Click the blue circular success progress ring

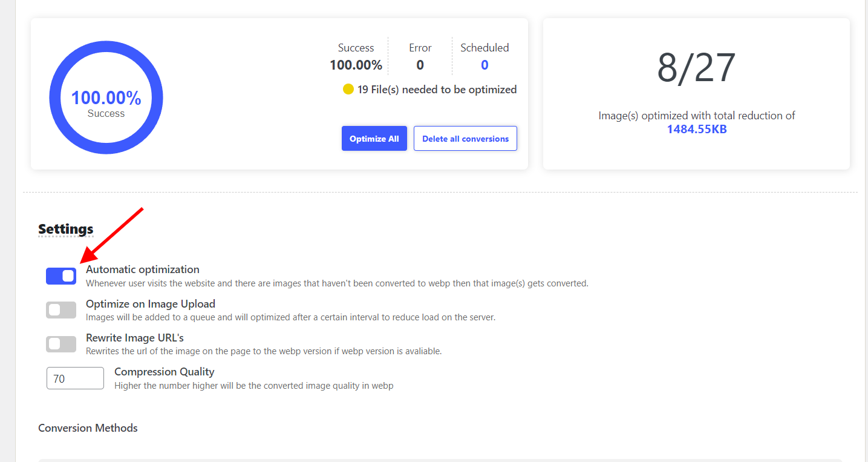[x=106, y=97]
